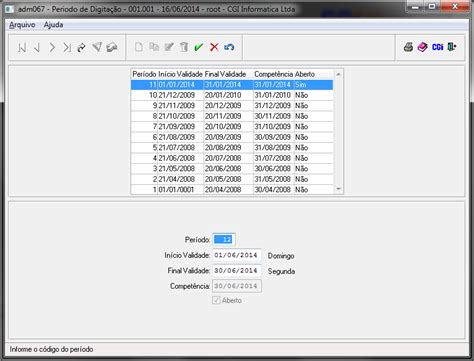
Task: Click the Período column header
Action: (144, 74)
